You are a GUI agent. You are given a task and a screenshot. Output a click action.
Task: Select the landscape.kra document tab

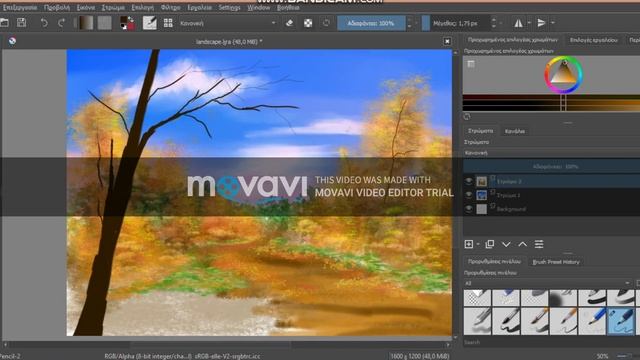click(x=229, y=41)
